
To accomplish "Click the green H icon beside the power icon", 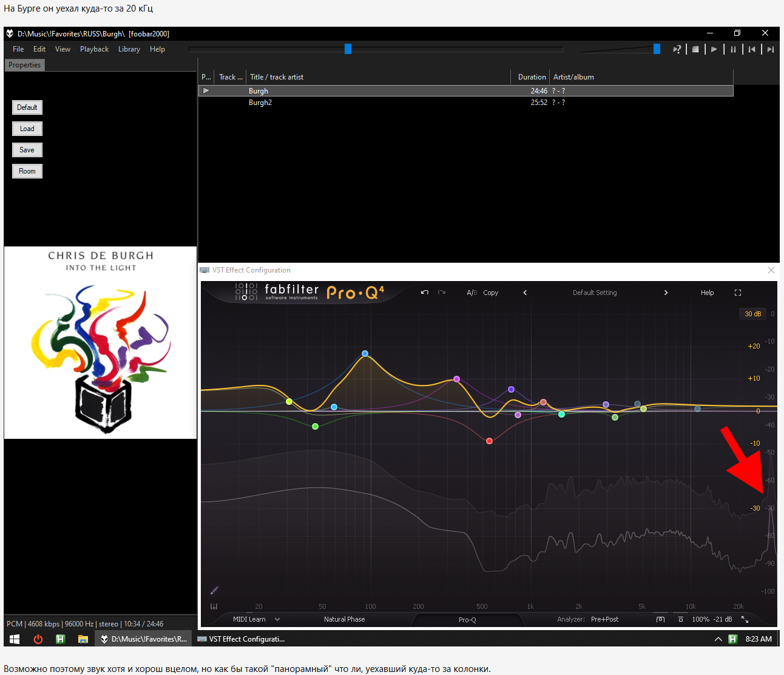I will pos(60,639).
